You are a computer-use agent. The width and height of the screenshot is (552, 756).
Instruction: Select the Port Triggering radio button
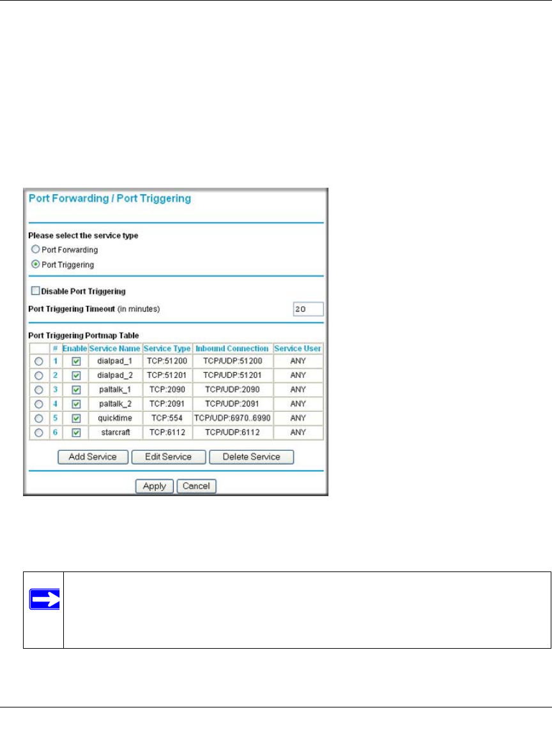tap(35, 264)
